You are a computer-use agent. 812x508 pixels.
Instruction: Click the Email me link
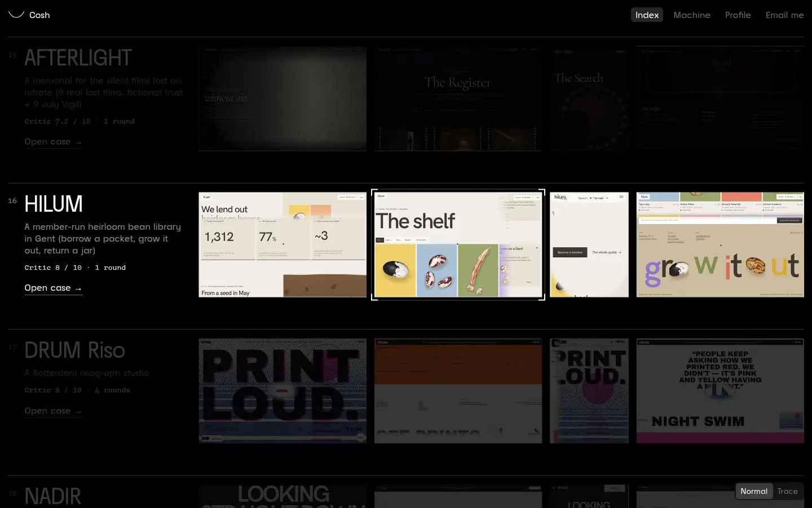tap(784, 15)
